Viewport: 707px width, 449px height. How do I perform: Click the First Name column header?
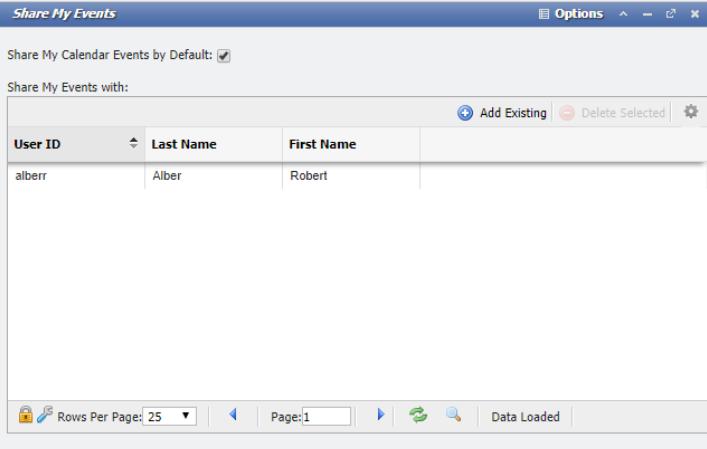pos(350,144)
